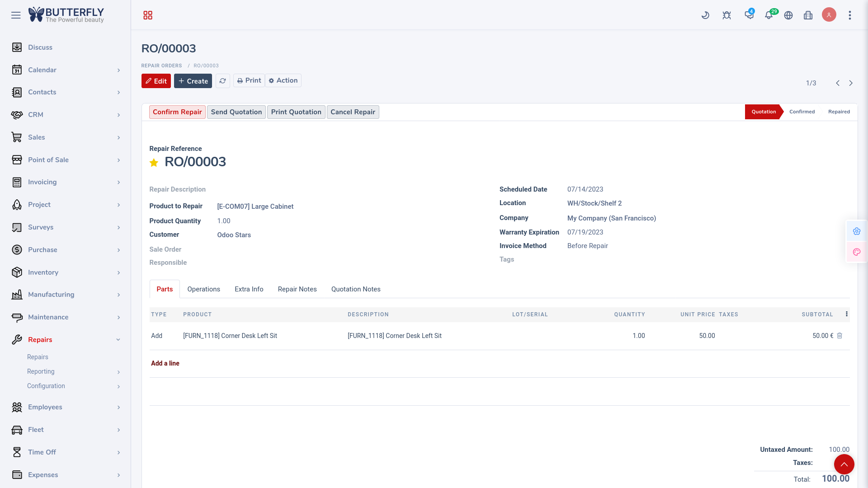This screenshot has width=868, height=488.
Task: Expand the Purchase menu chevron
Action: [118, 250]
